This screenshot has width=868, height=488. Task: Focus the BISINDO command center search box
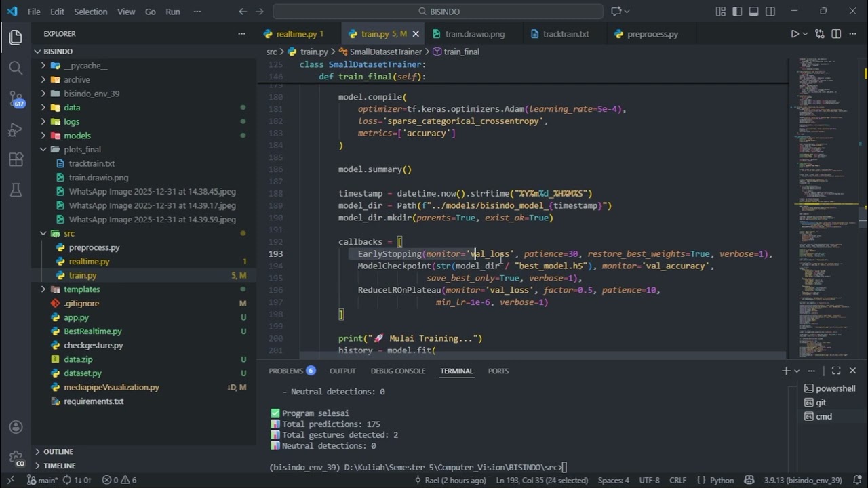click(438, 12)
